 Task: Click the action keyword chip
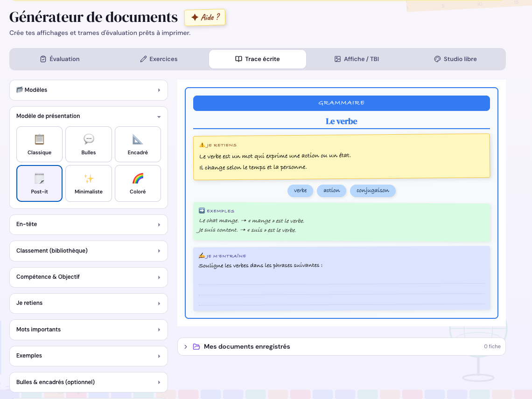pyautogui.click(x=331, y=191)
